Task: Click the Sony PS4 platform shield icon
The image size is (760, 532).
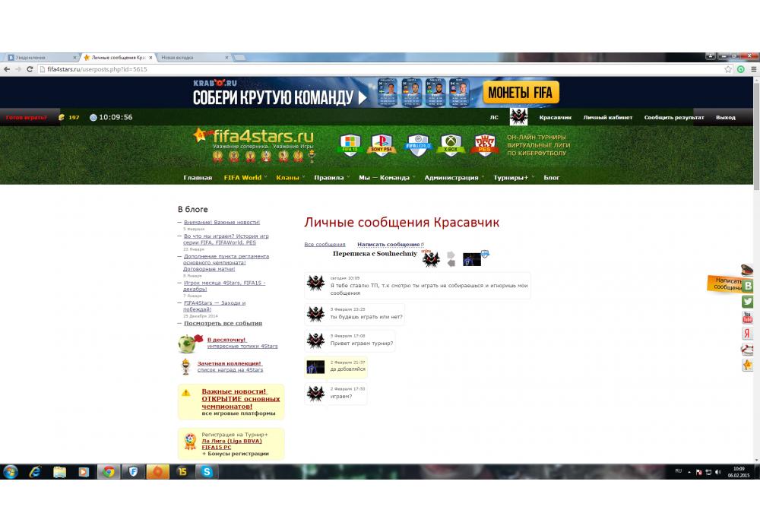Action: coord(383,144)
